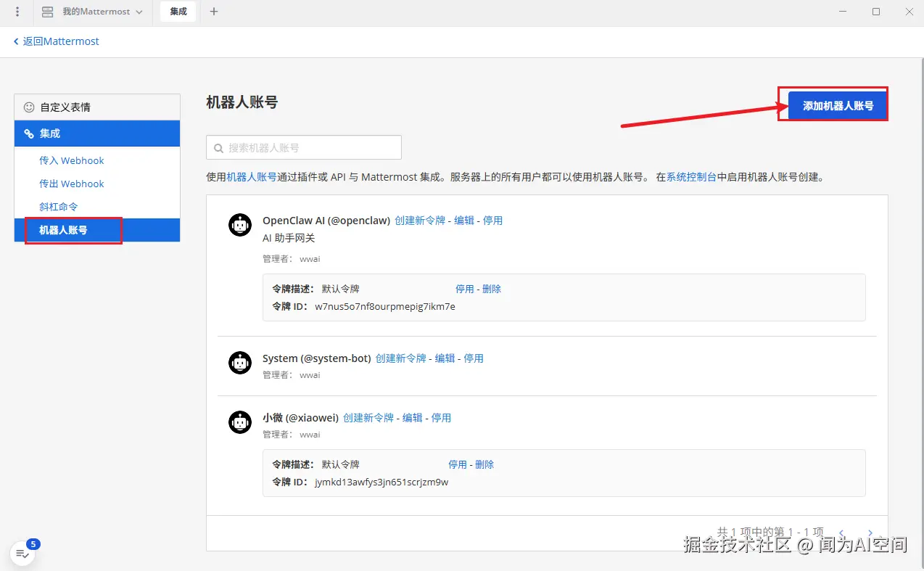Disable the System bot
Image resolution: width=924 pixels, height=571 pixels.
[x=474, y=358]
